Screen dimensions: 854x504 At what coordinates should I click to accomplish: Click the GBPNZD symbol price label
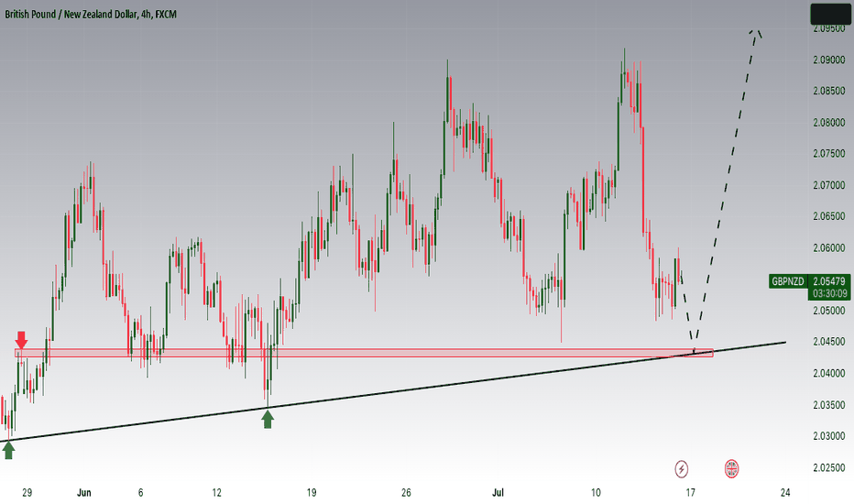[787, 281]
